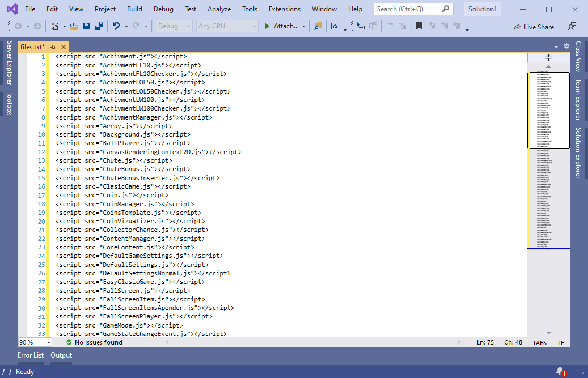This screenshot has height=378, width=588.
Task: Toggle a bookmark on the current line
Action: [419, 26]
